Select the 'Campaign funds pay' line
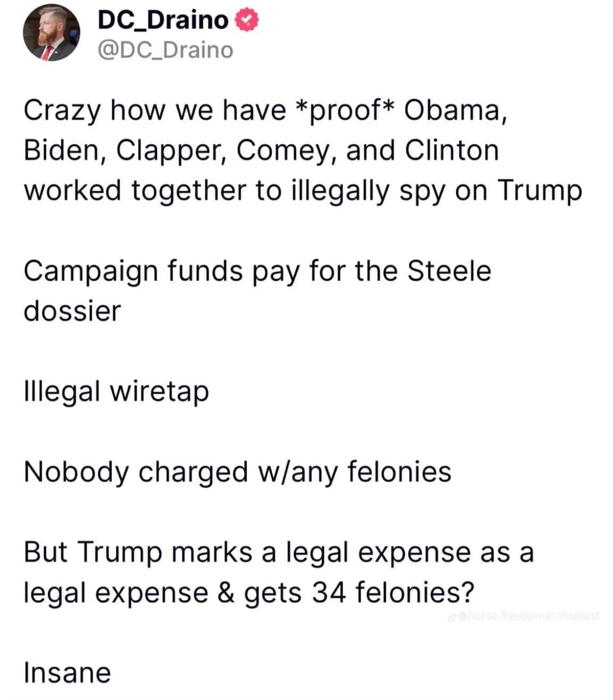The width and height of the screenshot is (613, 700). point(257,271)
